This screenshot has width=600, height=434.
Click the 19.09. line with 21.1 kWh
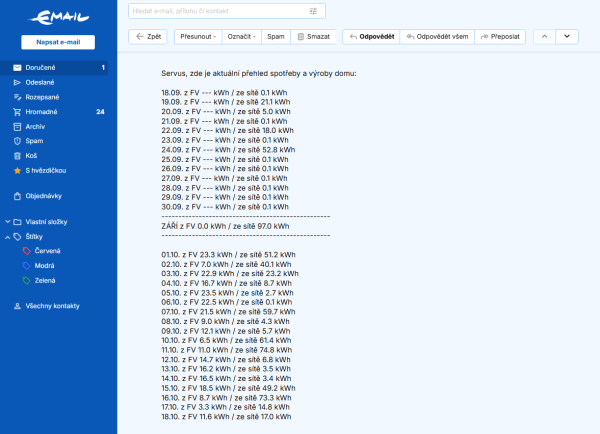point(226,102)
